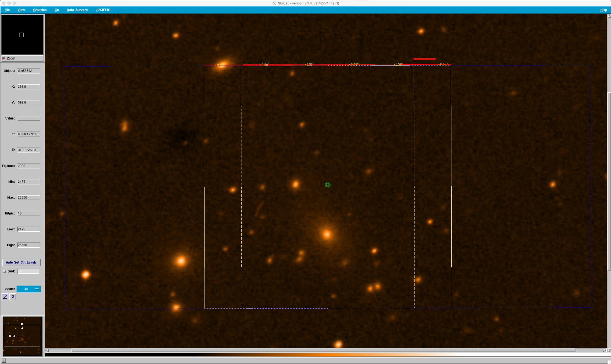
Task: Open the Go menu
Action: [57, 10]
